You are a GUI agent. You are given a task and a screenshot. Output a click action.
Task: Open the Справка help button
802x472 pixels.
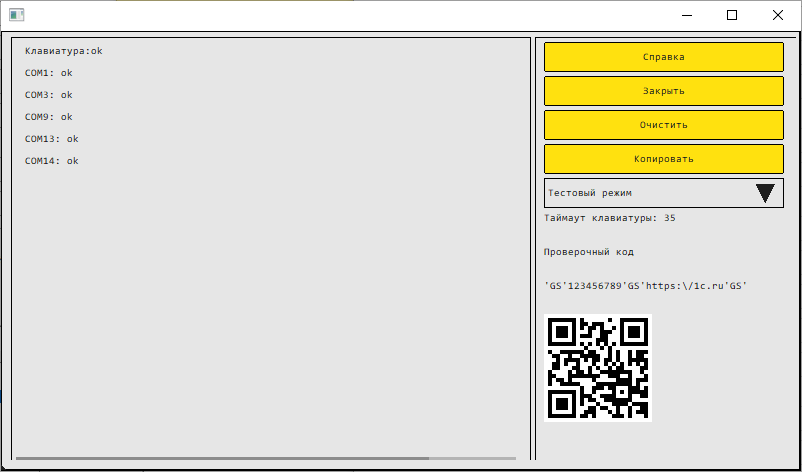(663, 57)
